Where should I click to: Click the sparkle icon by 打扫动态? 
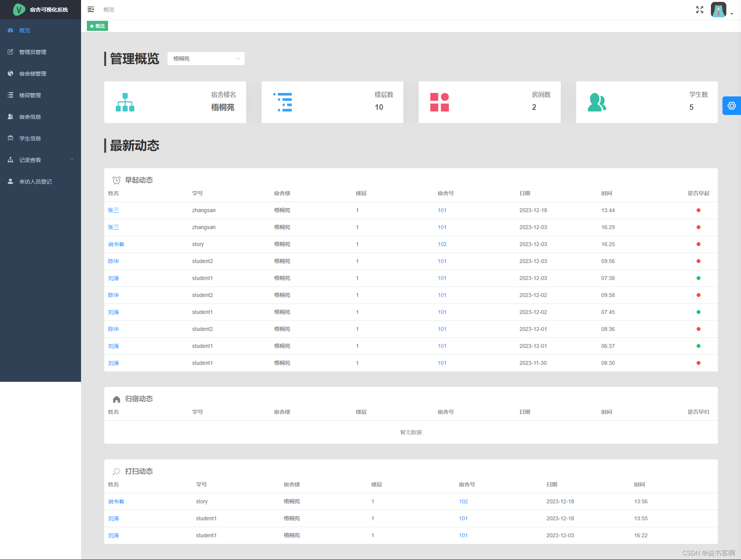pos(116,471)
